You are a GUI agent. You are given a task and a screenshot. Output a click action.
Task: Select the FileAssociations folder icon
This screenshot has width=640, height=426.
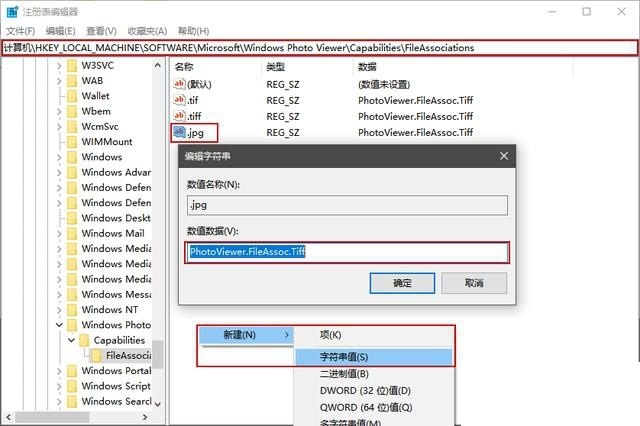96,356
